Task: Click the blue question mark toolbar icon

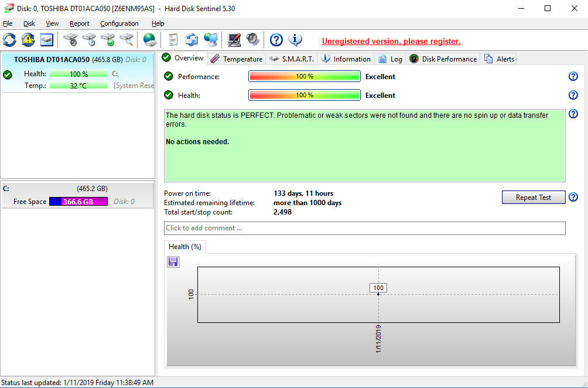Action: 276,40
